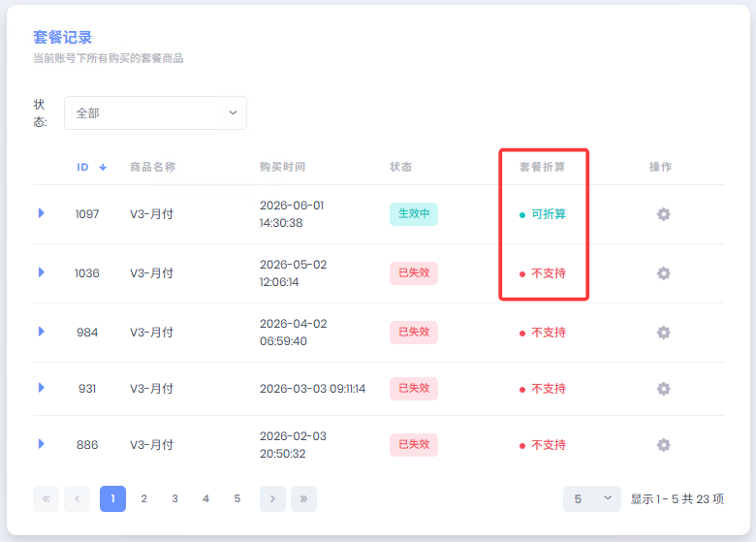Screen dimensions: 756x542
Task: Expand row details for ID 931
Action: 42,388
